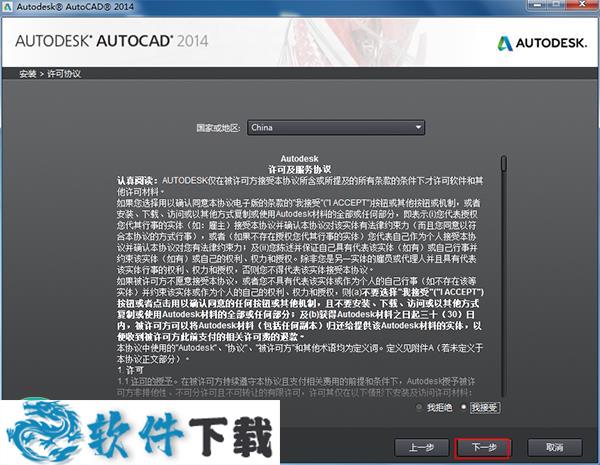The height and width of the screenshot is (465, 600).
Task: Click the 许可及服务协议 heading in the agreement
Action: coord(300,170)
